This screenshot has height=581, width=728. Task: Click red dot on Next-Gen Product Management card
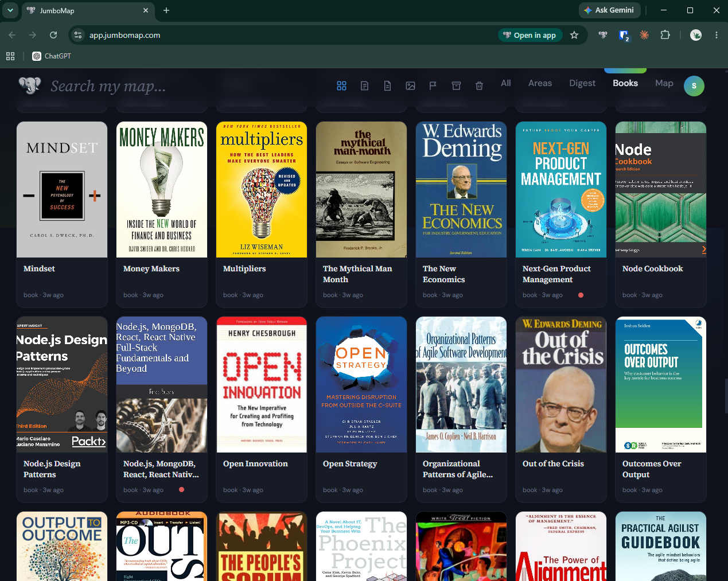coord(581,295)
